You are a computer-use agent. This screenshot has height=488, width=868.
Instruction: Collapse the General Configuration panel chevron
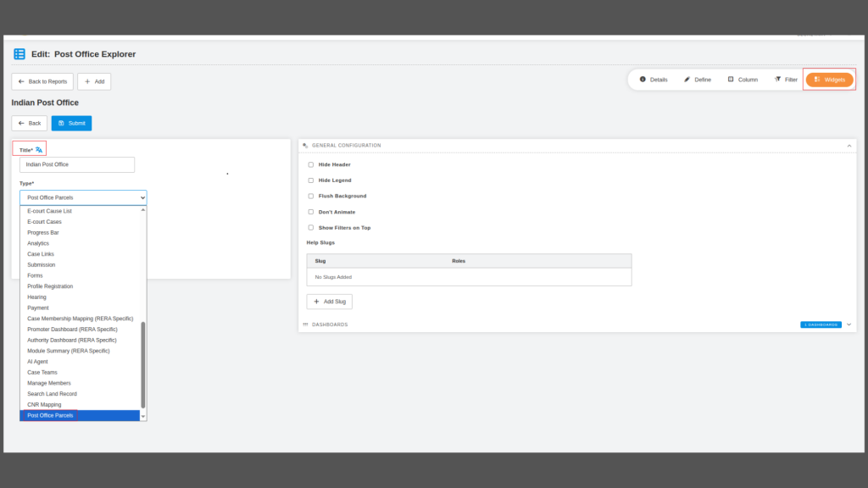(849, 146)
